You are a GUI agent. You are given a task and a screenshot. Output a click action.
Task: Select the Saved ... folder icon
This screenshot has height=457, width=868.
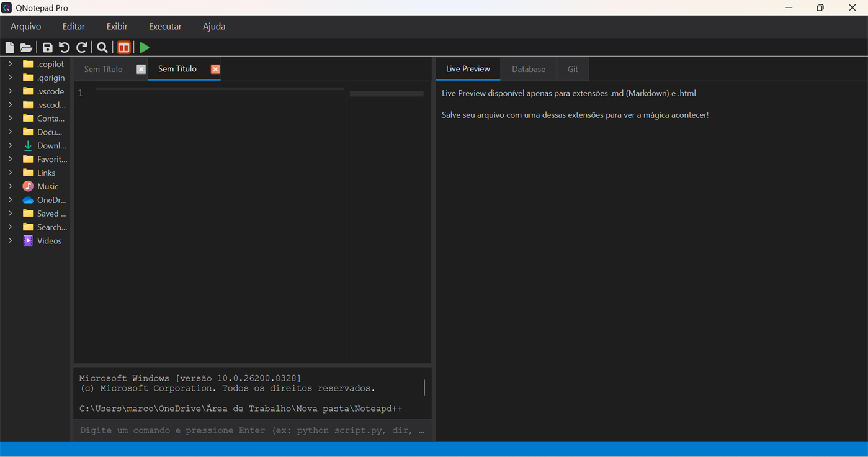click(28, 214)
